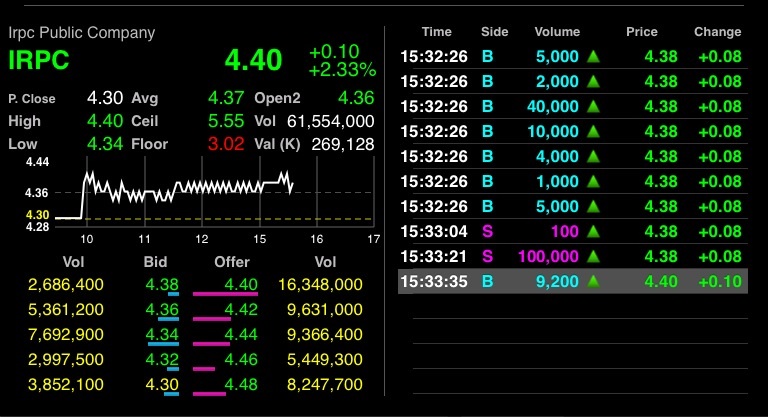Click bid volume 7,692,900
768x417 pixels.
click(66, 335)
